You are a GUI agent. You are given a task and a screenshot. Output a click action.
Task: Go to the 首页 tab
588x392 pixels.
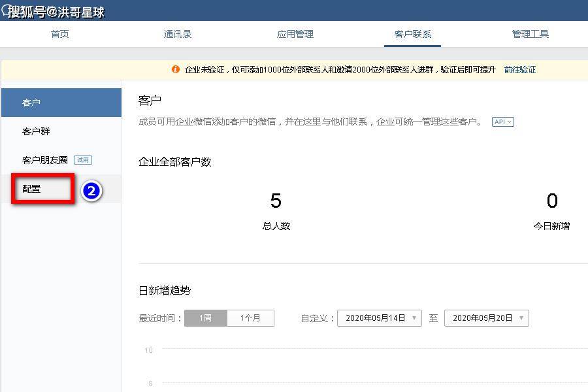point(60,34)
